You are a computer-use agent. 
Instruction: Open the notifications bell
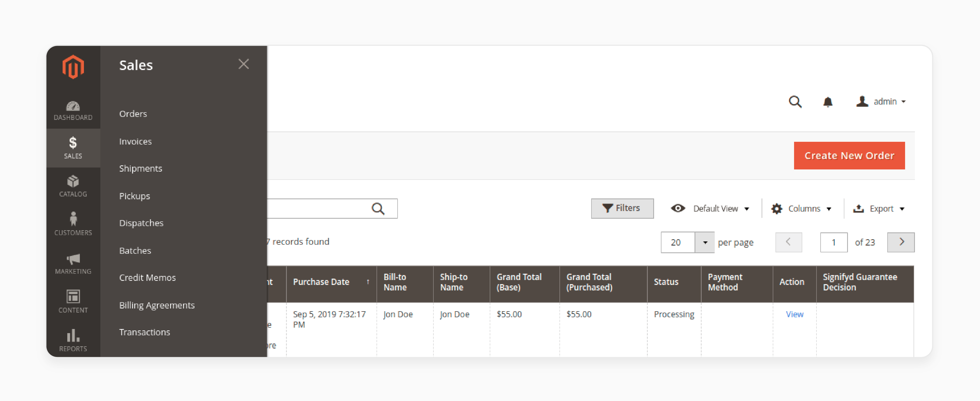[828, 102]
